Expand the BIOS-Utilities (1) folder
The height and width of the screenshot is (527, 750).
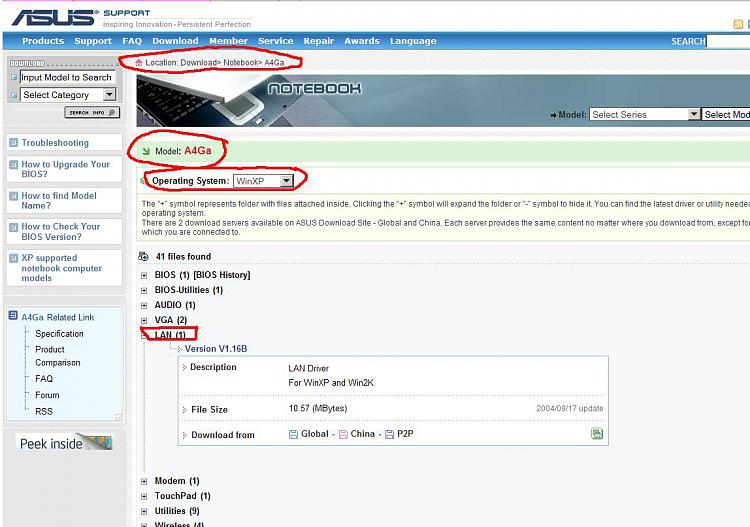click(144, 290)
